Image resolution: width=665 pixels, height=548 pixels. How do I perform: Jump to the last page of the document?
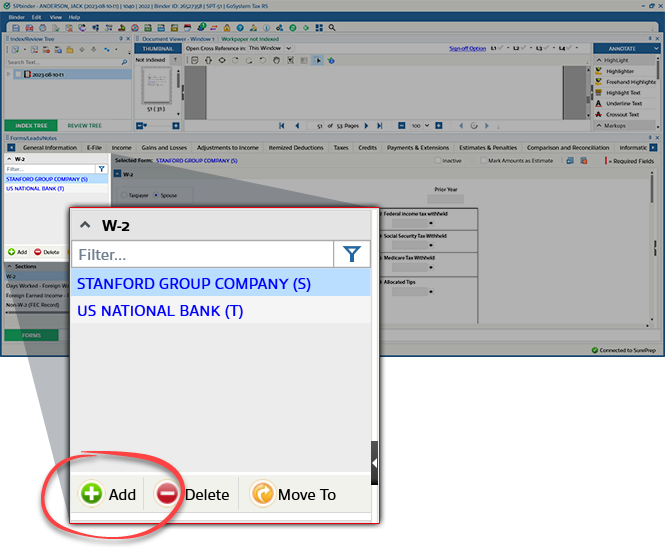pos(380,126)
